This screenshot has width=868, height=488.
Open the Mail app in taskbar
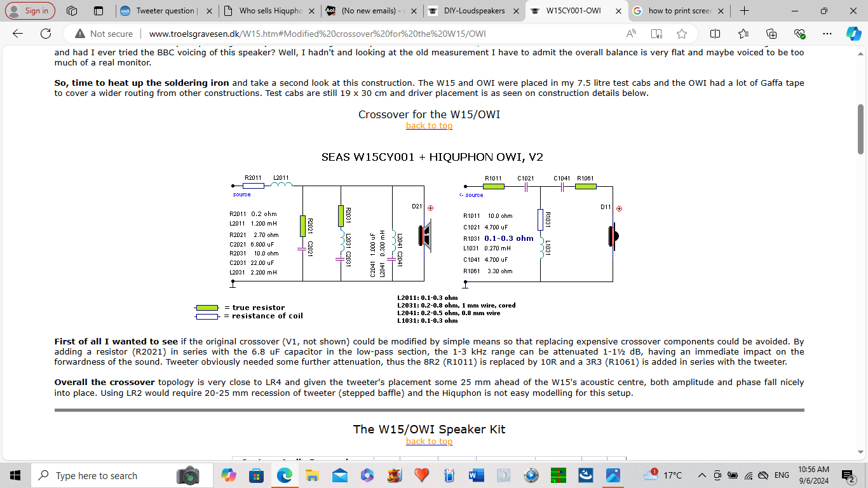coord(339,475)
